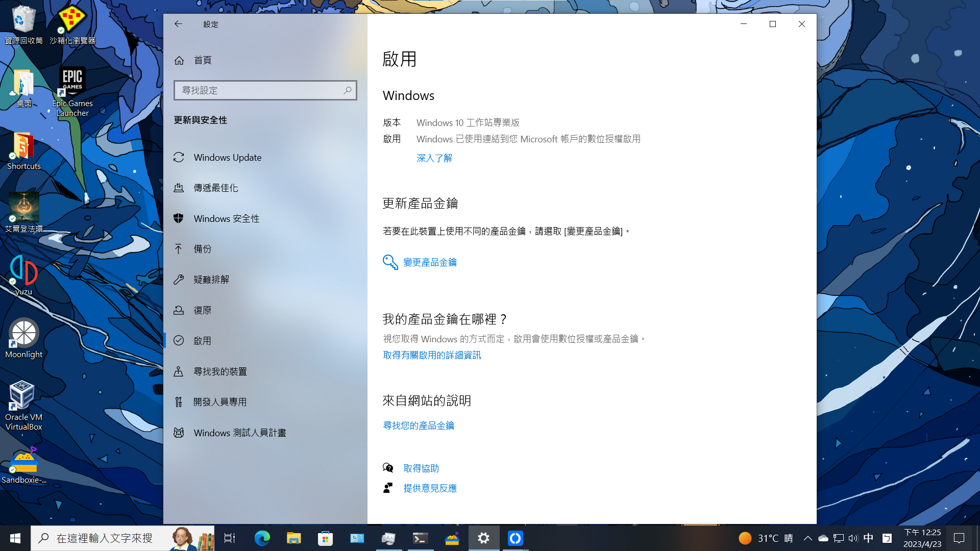Open the Windows Start menu
Screen dimensions: 980x551
pos(15,538)
